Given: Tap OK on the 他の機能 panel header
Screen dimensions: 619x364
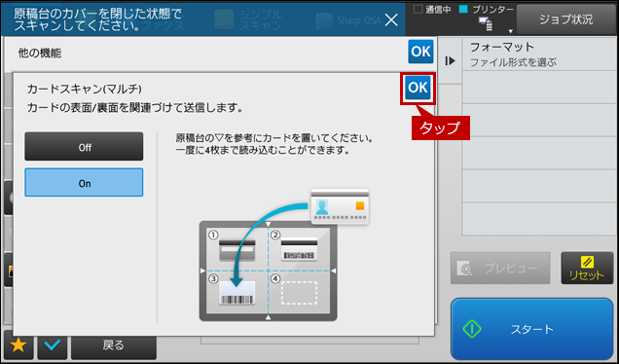Looking at the screenshot, I should (420, 52).
